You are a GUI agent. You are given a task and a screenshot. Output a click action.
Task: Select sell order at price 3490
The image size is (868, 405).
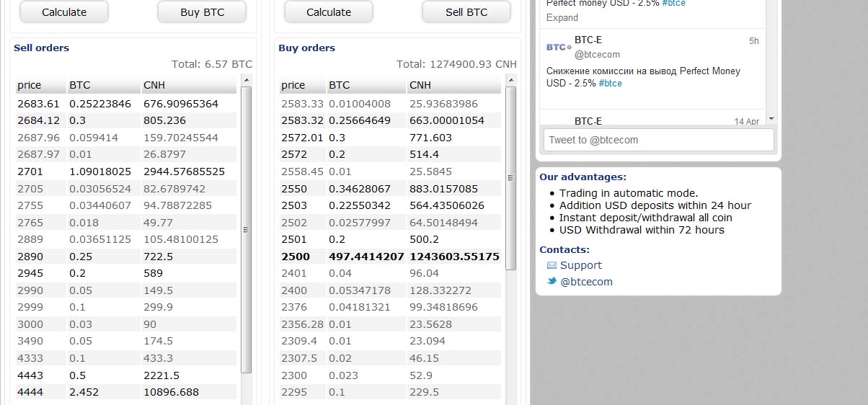click(126, 342)
